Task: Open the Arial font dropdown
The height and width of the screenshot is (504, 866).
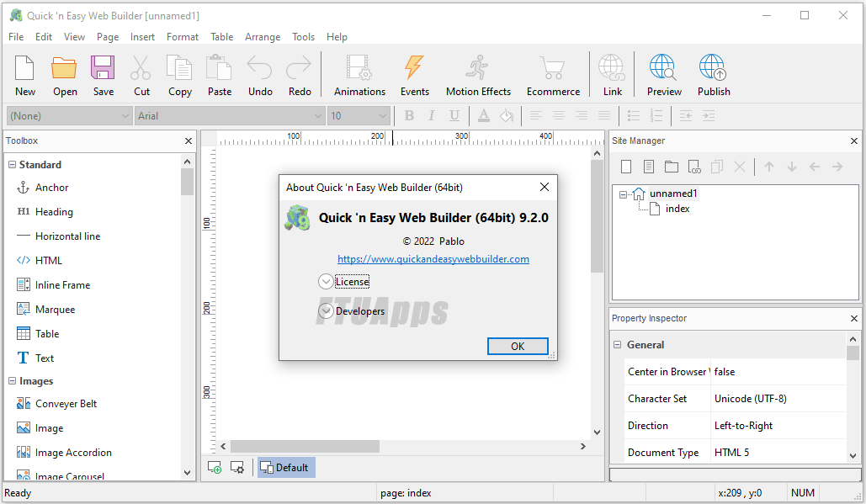Action: pos(229,116)
